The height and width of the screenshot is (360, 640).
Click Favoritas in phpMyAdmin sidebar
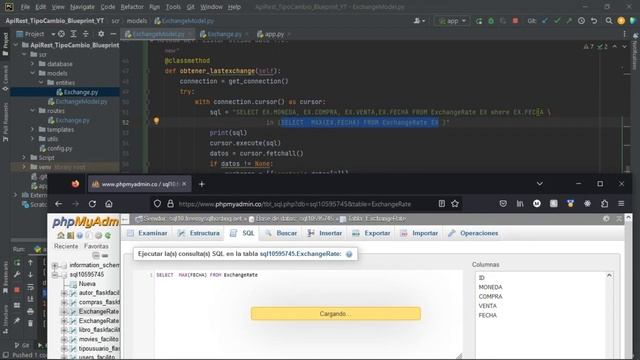point(96,246)
